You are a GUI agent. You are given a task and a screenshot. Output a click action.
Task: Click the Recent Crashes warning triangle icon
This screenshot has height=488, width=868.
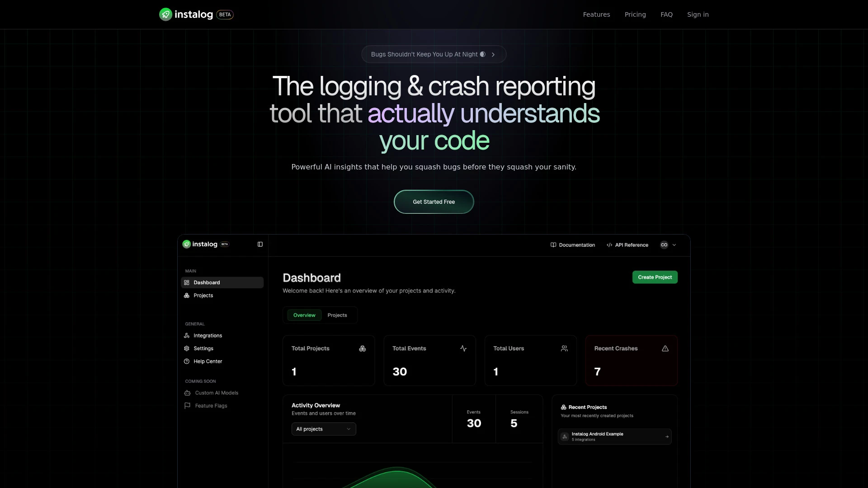665,348
